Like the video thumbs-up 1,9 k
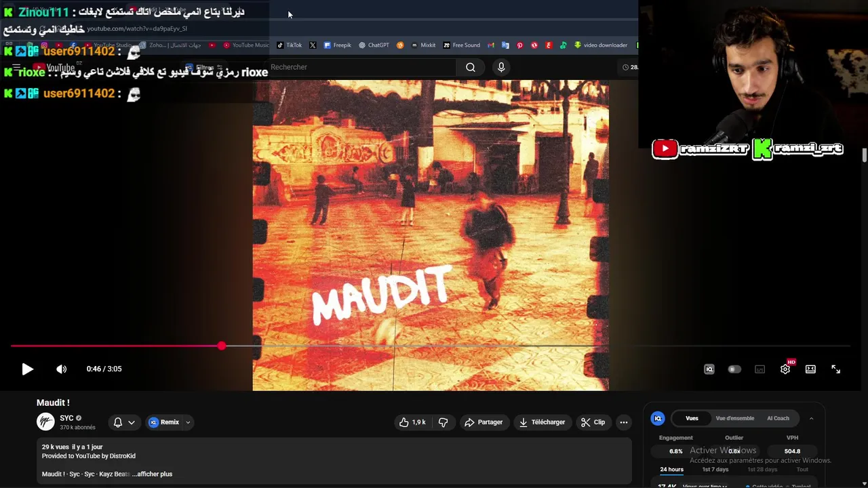The width and height of the screenshot is (868, 488). [x=412, y=422]
